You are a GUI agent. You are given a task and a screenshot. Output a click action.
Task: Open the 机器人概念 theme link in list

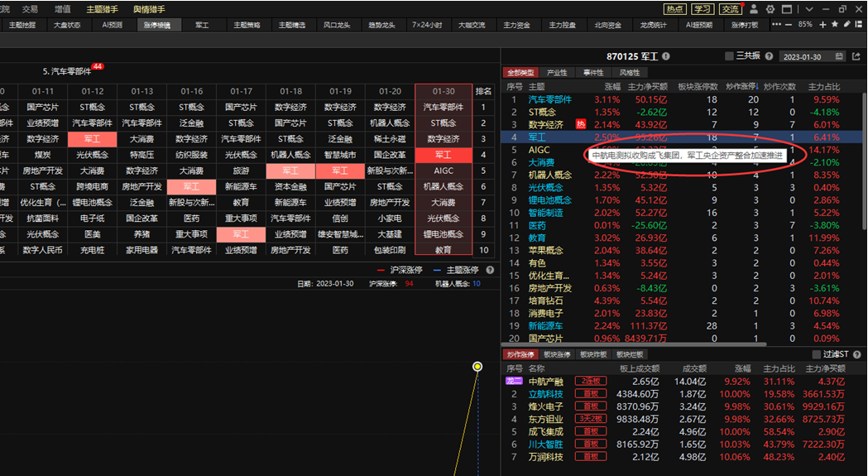(x=549, y=175)
